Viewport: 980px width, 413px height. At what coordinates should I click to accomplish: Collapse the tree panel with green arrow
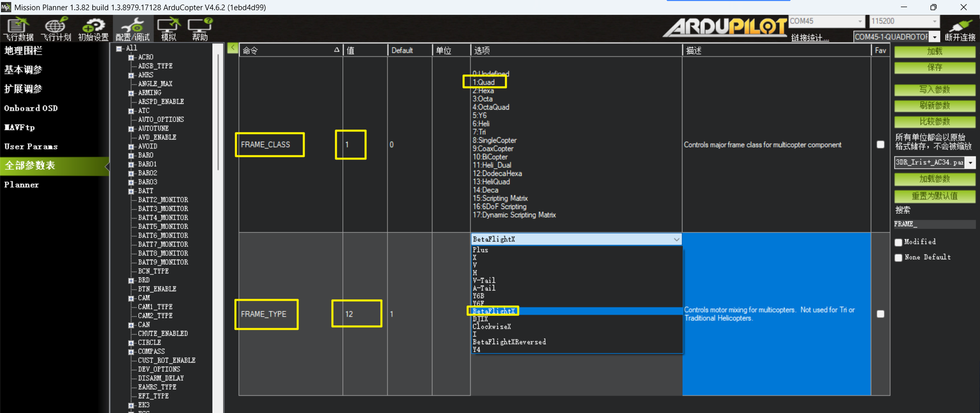233,48
